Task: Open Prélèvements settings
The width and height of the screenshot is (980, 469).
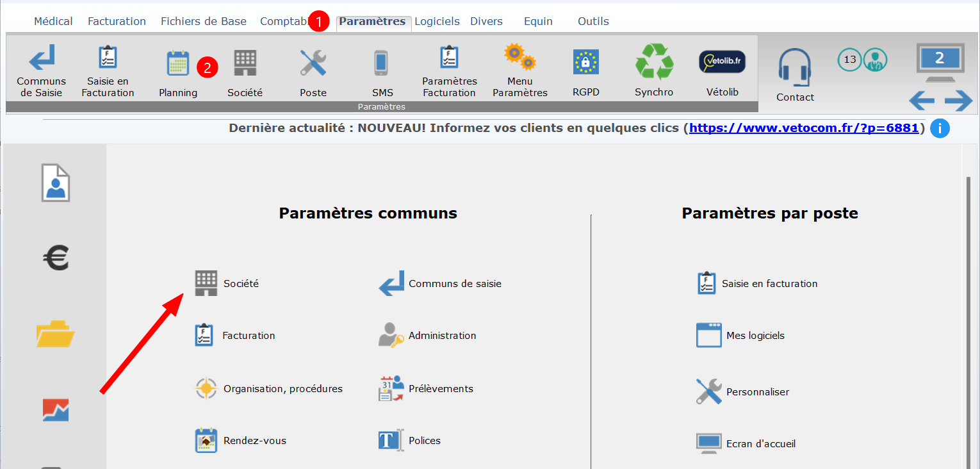Action: click(426, 388)
